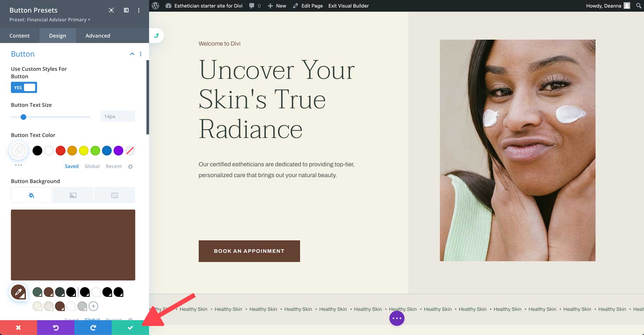Open color palette settings gear icon
The width and height of the screenshot is (644, 335).
point(130,166)
